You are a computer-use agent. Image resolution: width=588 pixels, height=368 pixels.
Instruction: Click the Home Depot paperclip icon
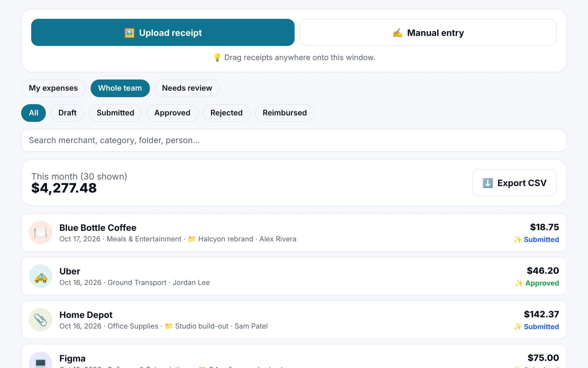pos(40,320)
